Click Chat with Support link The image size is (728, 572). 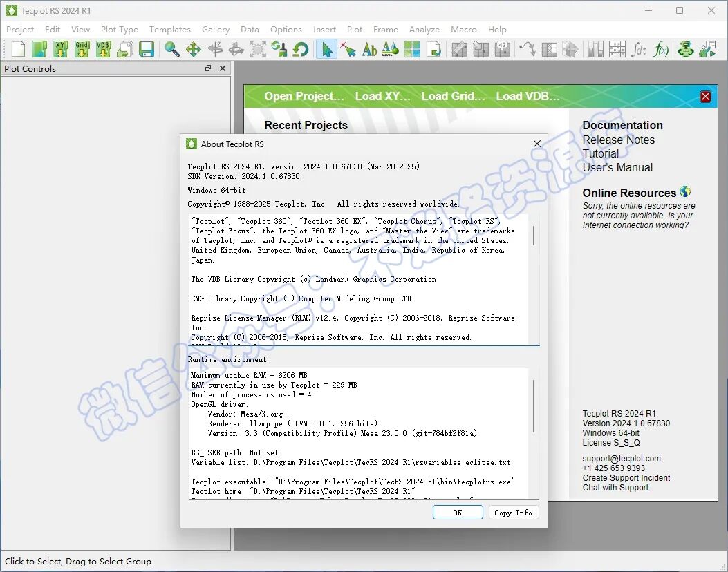coord(615,488)
